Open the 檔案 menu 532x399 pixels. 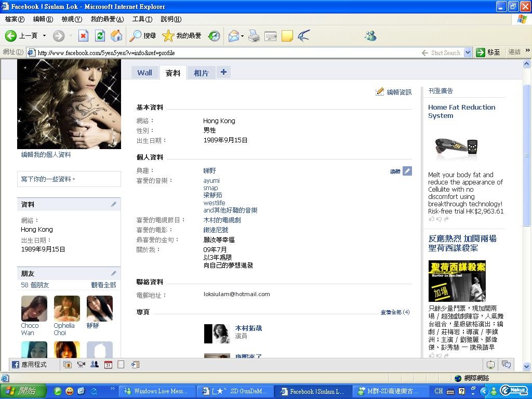click(x=15, y=19)
